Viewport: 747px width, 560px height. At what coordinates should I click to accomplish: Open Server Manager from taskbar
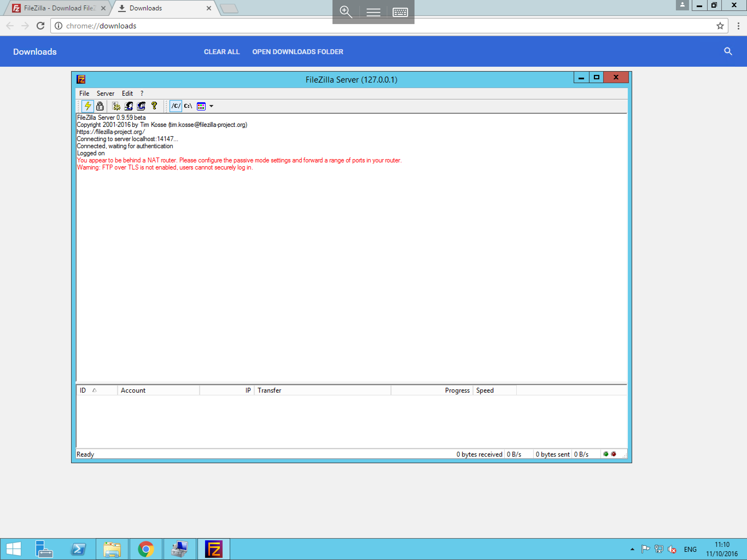pos(44,549)
